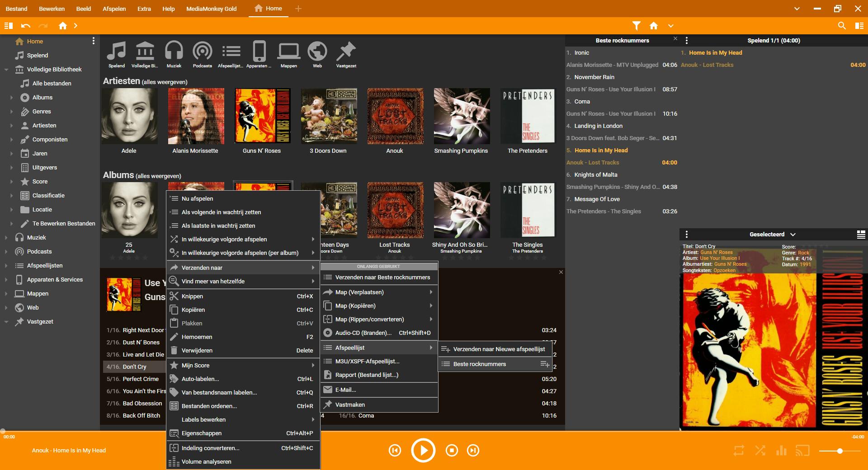The height and width of the screenshot is (470, 868).
Task: Click 'alles weergeven' next to Artiesten
Action: 165,82
